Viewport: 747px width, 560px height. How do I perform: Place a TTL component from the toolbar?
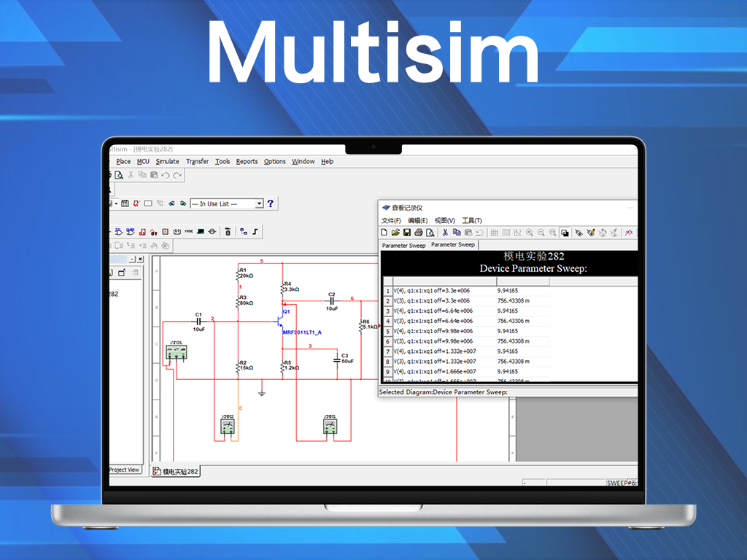(119, 231)
